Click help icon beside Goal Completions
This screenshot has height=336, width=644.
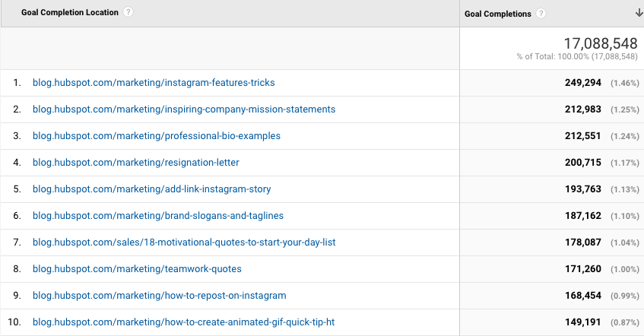pos(541,14)
